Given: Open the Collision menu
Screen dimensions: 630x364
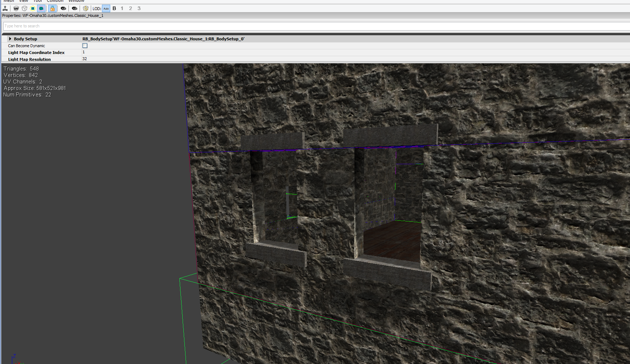Looking at the screenshot, I should [x=55, y=1].
